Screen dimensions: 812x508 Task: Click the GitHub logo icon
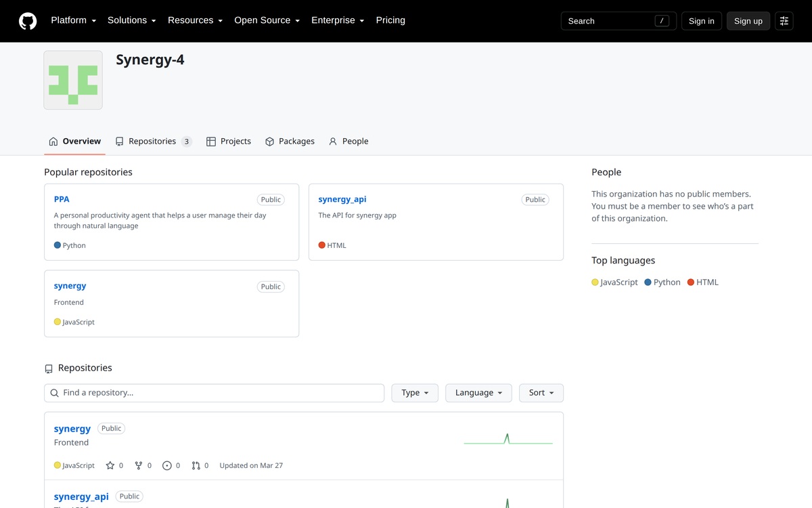pyautogui.click(x=28, y=21)
